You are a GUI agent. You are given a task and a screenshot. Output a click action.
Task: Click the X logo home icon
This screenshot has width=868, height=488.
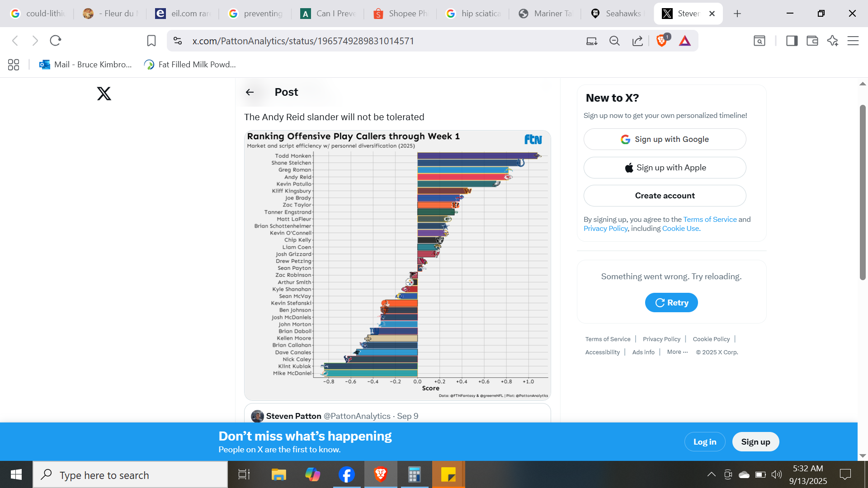point(104,94)
